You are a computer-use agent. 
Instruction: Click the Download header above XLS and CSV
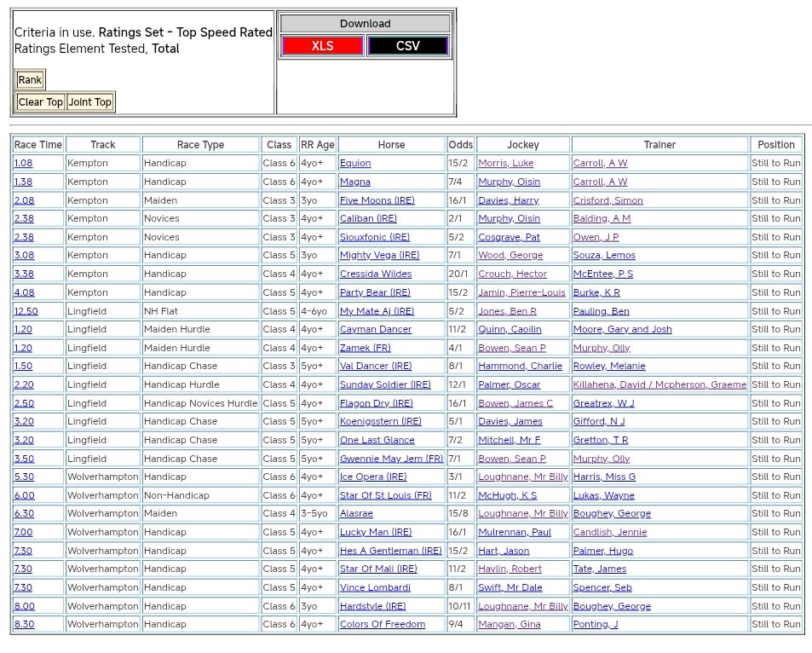coord(365,24)
